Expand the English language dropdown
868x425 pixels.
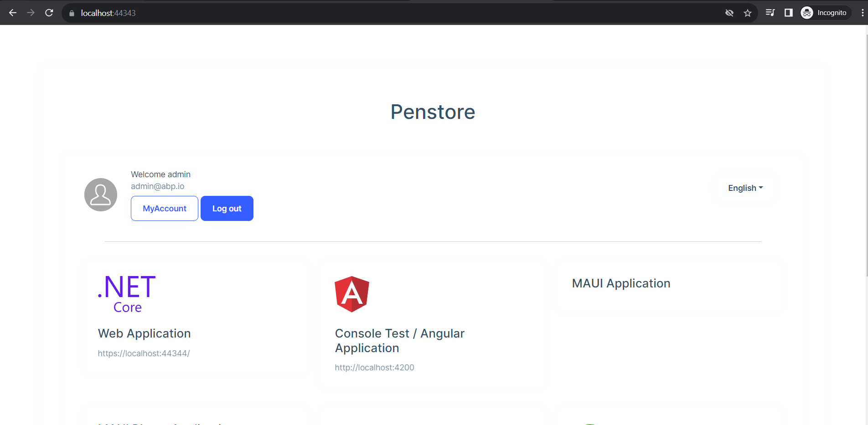pos(745,188)
